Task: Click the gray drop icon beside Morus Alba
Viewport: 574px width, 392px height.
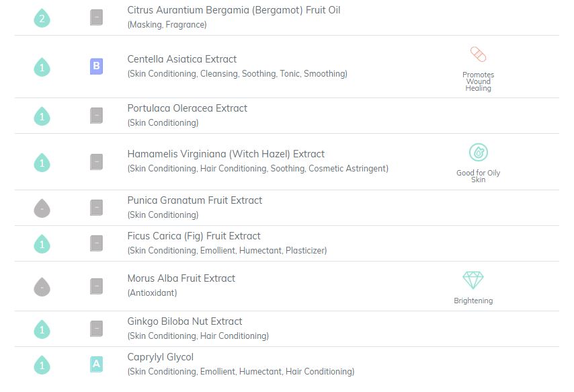Action: (42, 286)
